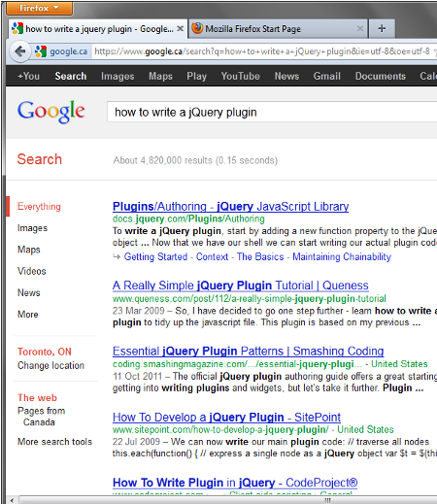
Task: Open Play in the Google bar
Action: pyautogui.click(x=196, y=76)
